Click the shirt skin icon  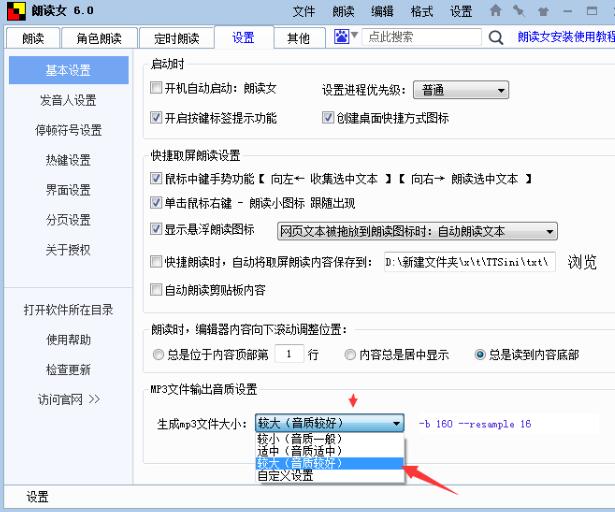(543, 11)
